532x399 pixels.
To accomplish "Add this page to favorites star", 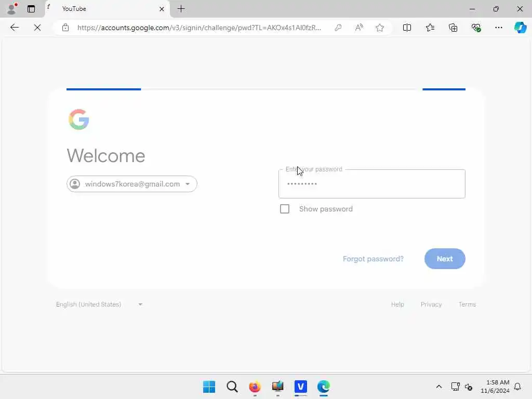I will [380, 28].
